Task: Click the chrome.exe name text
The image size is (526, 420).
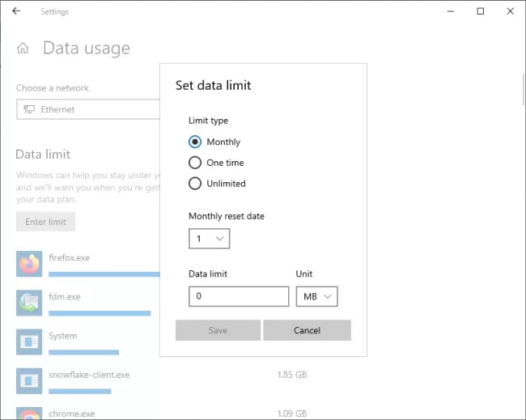Action: (x=72, y=414)
